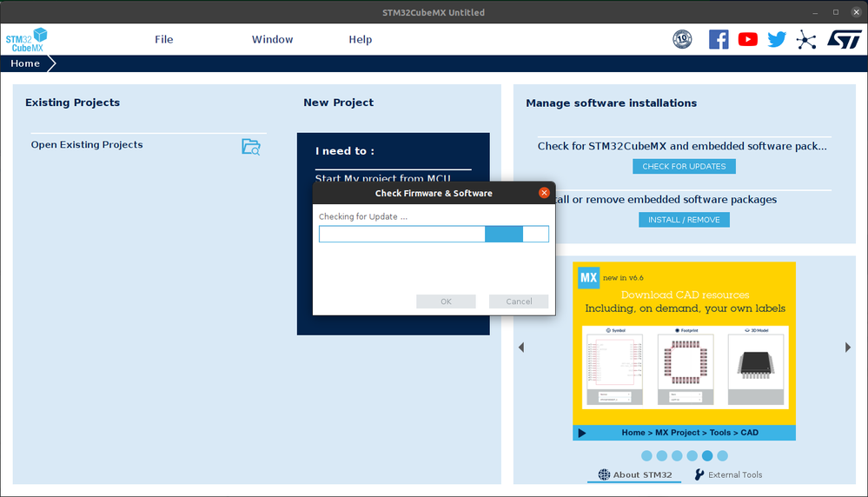868x497 pixels.
Task: Click Open Existing Projects
Action: point(87,144)
